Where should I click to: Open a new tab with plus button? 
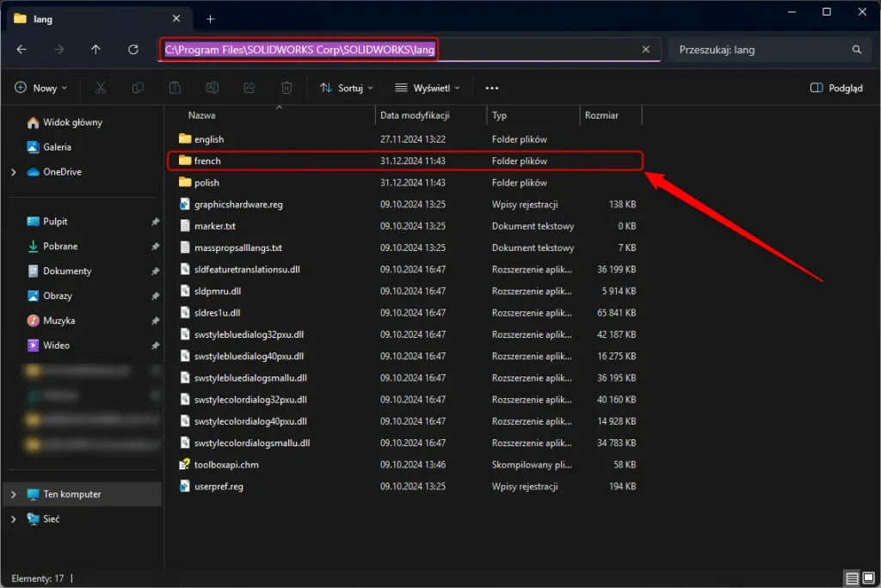click(x=210, y=19)
